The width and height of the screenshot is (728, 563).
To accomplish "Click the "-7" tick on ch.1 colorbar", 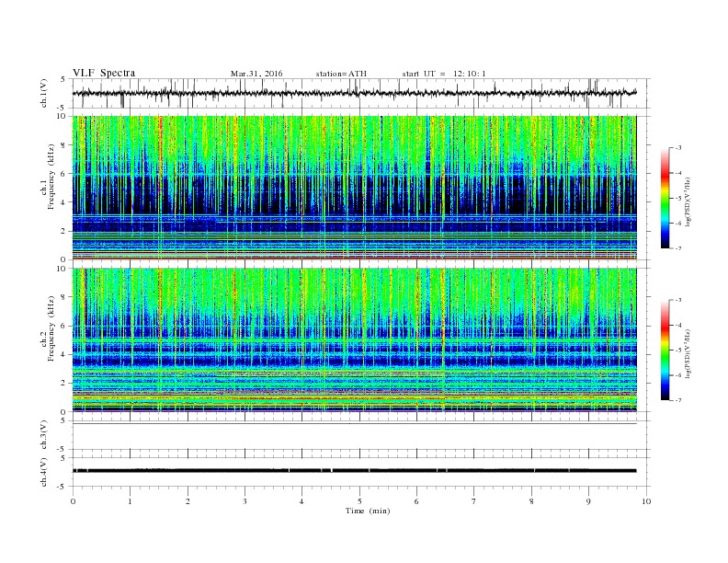I will 677,248.
